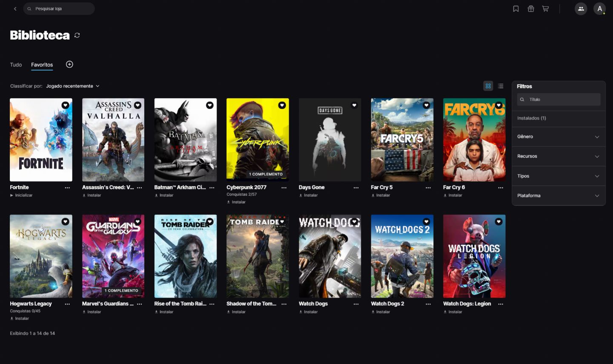Install Far Cry 5
Image resolution: width=613 pixels, height=364 pixels.
click(380, 195)
